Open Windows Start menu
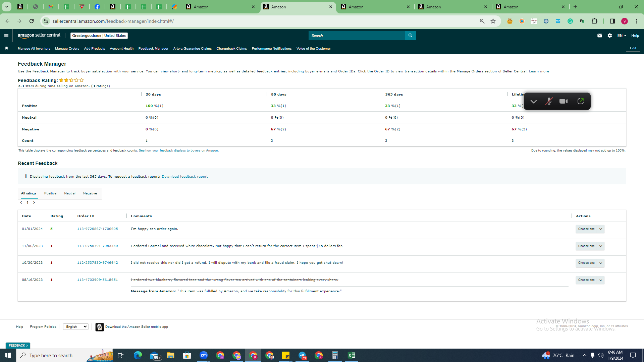The image size is (644, 362). click(8, 355)
